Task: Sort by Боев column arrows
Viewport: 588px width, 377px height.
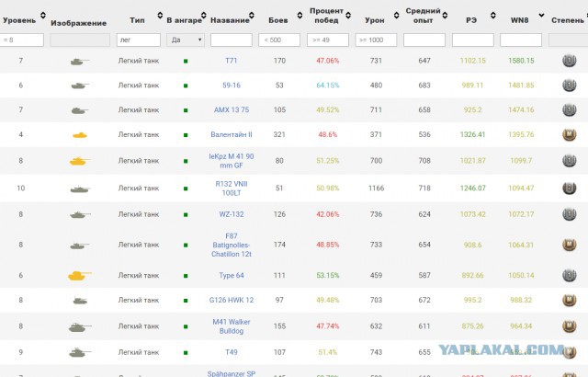Action: click(x=300, y=15)
